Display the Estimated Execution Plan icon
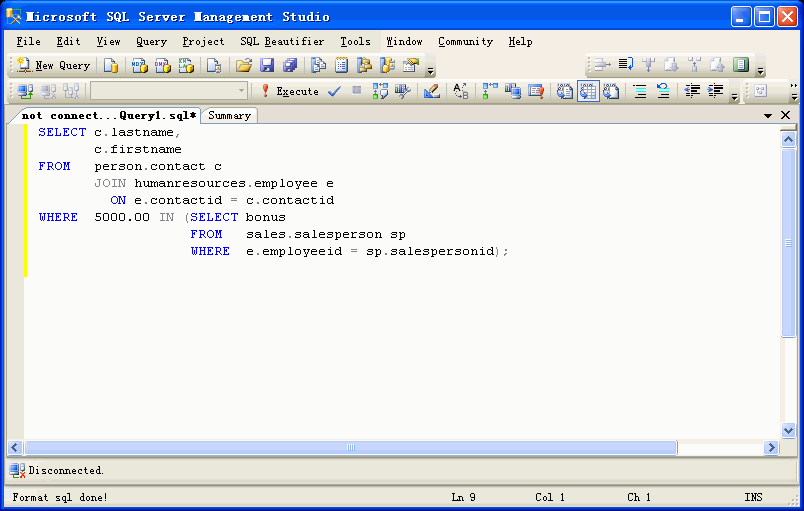 [x=380, y=91]
